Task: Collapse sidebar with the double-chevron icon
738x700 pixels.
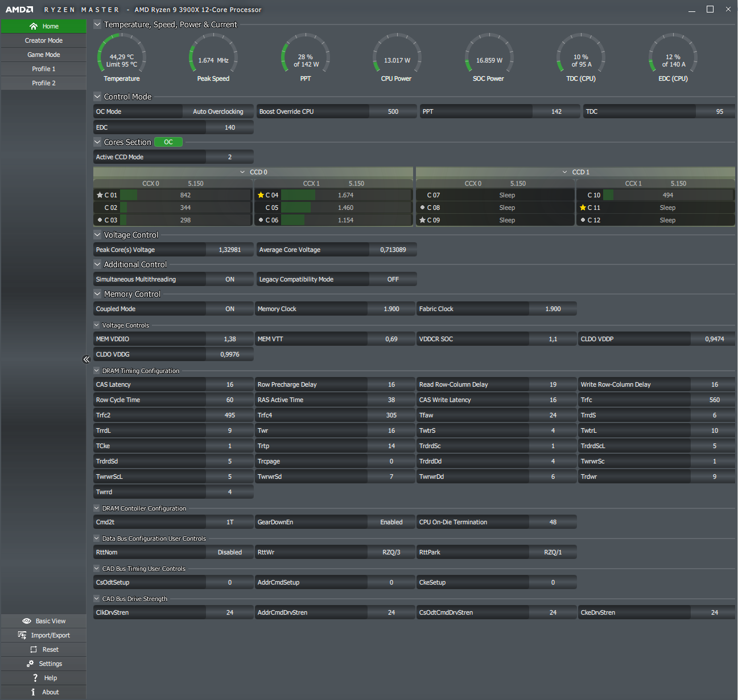Action: tap(86, 359)
